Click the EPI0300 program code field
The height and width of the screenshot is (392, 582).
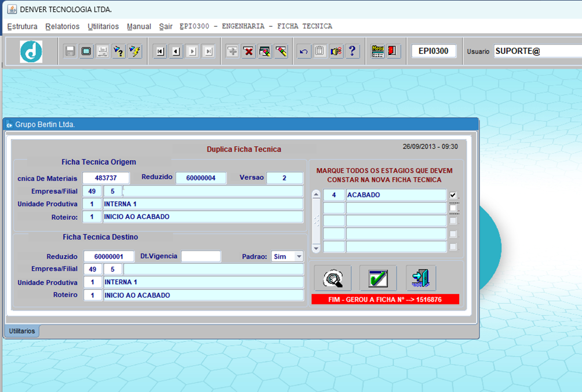click(x=434, y=51)
